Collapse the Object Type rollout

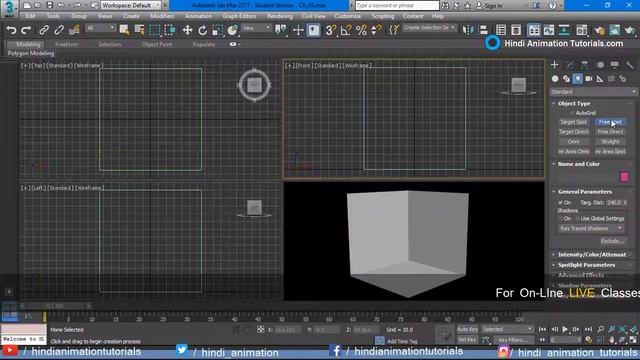click(574, 104)
